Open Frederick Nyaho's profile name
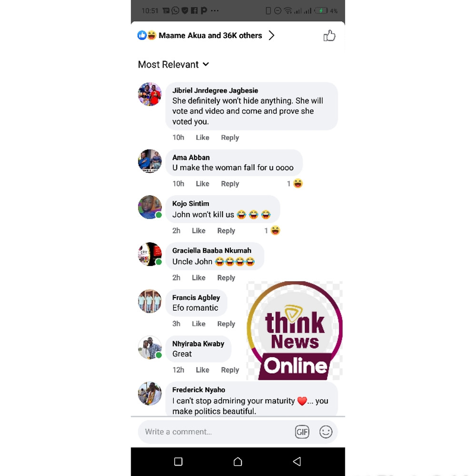Screen dimensions: 476x476 pos(198,389)
